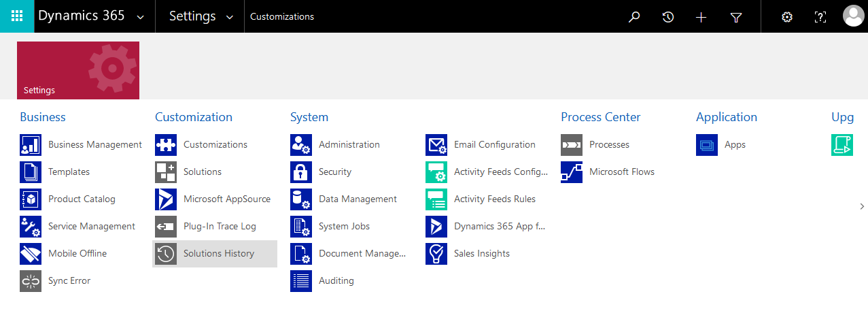The height and width of the screenshot is (309, 868).
Task: Expand the Dynamics 365 dropdown chevron
Action: click(141, 17)
